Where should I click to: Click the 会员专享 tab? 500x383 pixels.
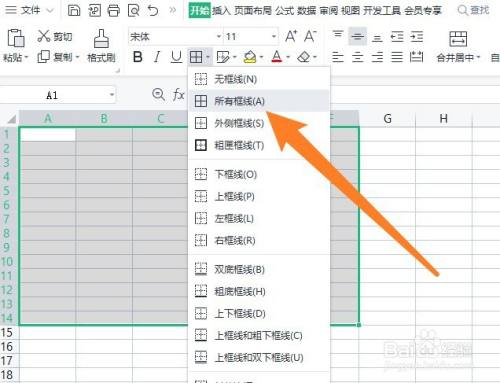click(x=423, y=11)
